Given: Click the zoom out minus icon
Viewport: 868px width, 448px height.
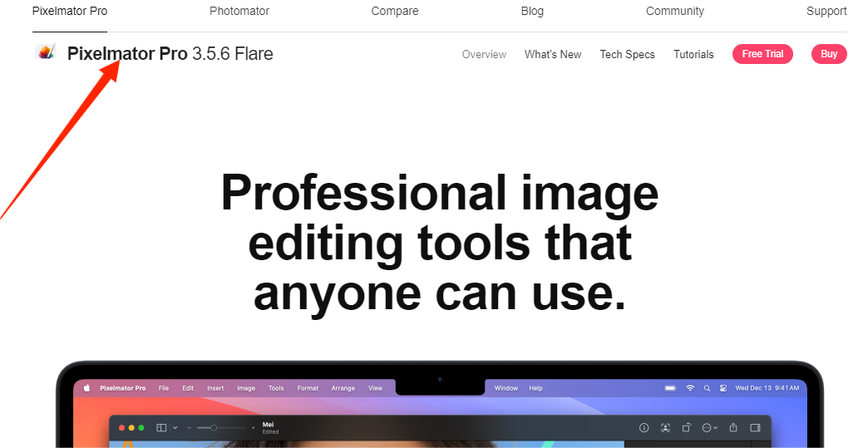Looking at the screenshot, I should 190,427.
